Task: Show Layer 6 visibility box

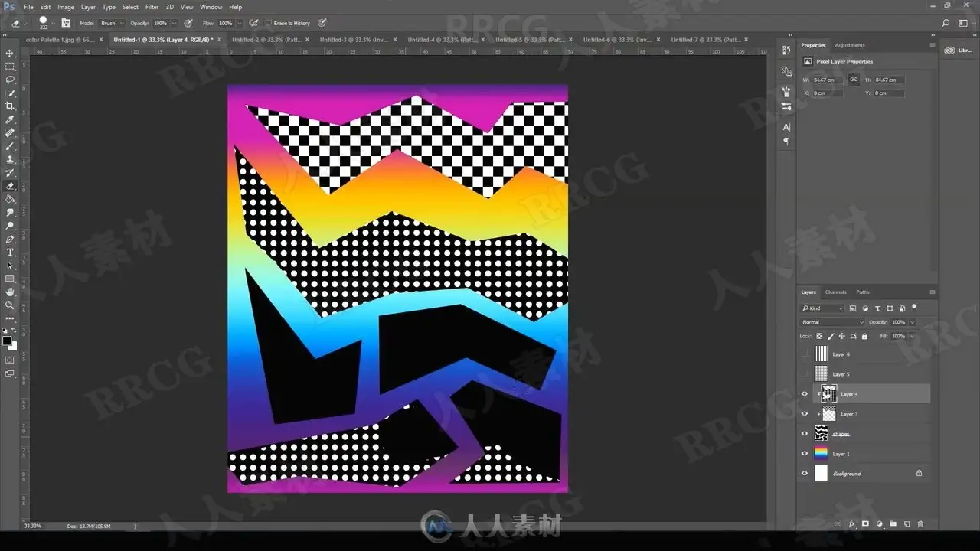Action: pyautogui.click(x=804, y=354)
